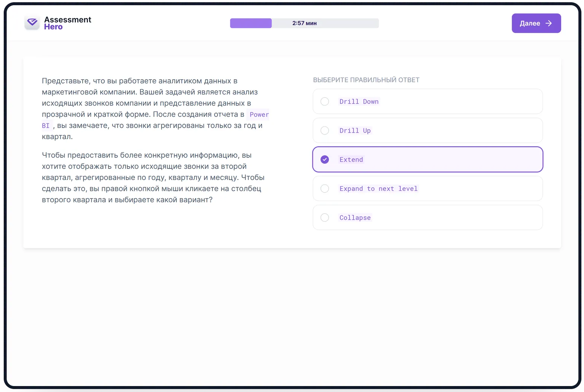Click the question paragraph starting with Чтобы предоставить
The width and height of the screenshot is (584, 392).
153,177
